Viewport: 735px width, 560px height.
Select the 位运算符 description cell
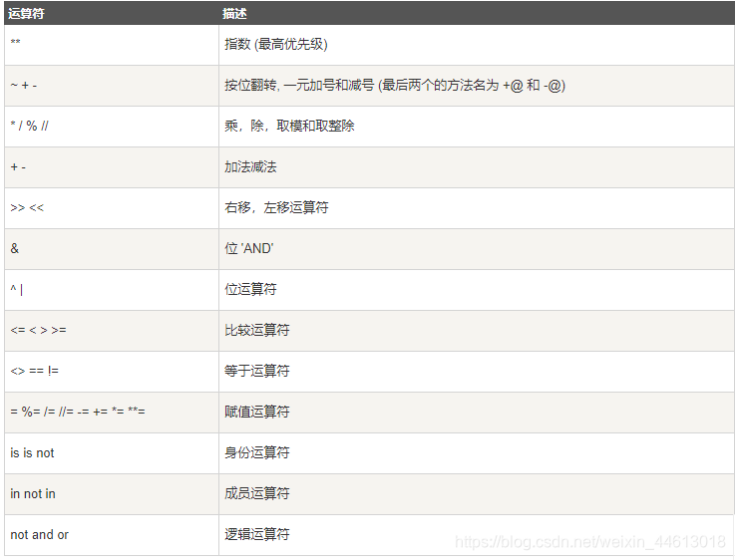[x=477, y=290]
